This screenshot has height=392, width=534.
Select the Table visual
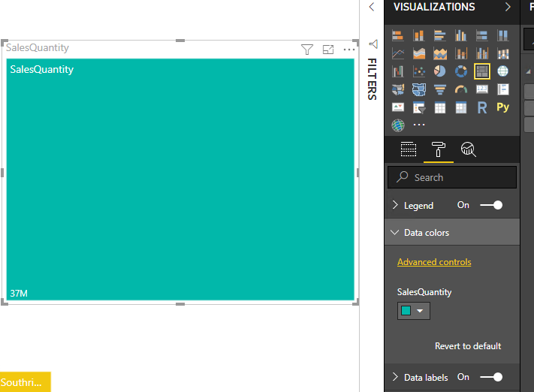tap(440, 107)
